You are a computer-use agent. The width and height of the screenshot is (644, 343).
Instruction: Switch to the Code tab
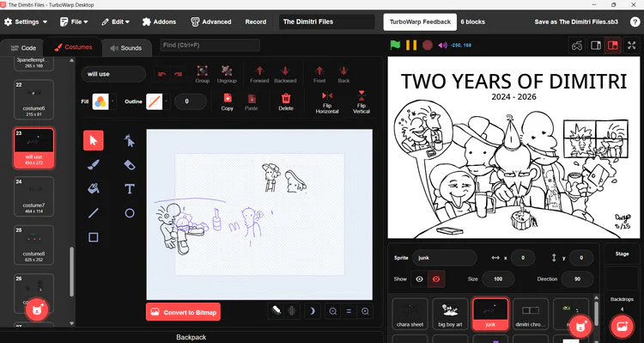[x=23, y=48]
